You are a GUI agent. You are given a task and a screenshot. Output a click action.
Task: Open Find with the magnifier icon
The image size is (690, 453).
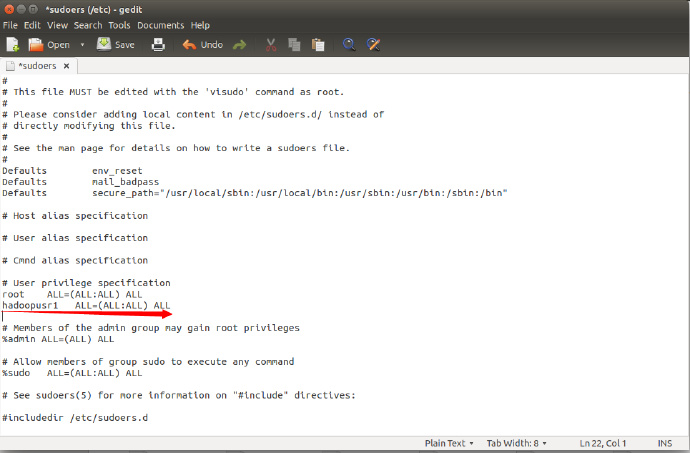(x=349, y=44)
